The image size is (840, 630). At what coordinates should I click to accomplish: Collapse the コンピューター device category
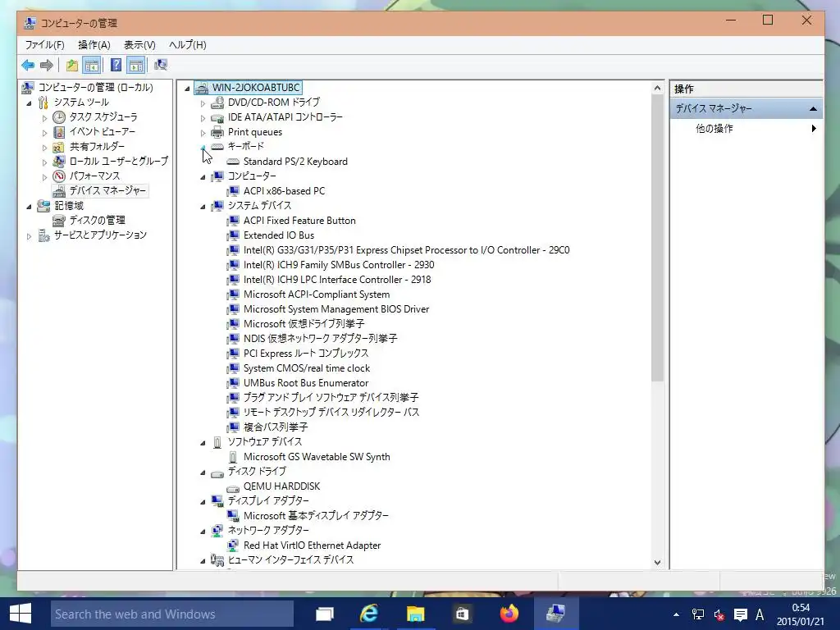pyautogui.click(x=203, y=177)
